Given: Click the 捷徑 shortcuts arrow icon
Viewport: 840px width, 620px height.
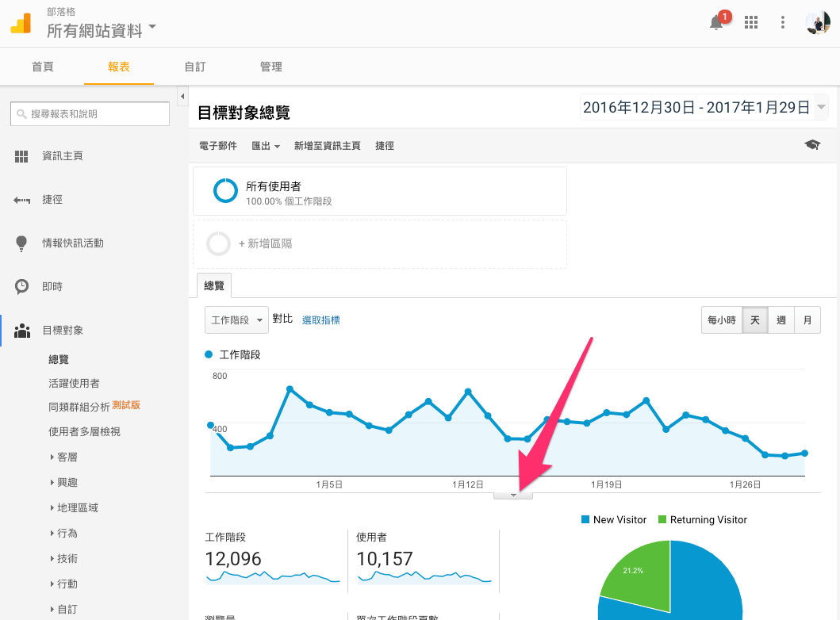Looking at the screenshot, I should click(21, 201).
